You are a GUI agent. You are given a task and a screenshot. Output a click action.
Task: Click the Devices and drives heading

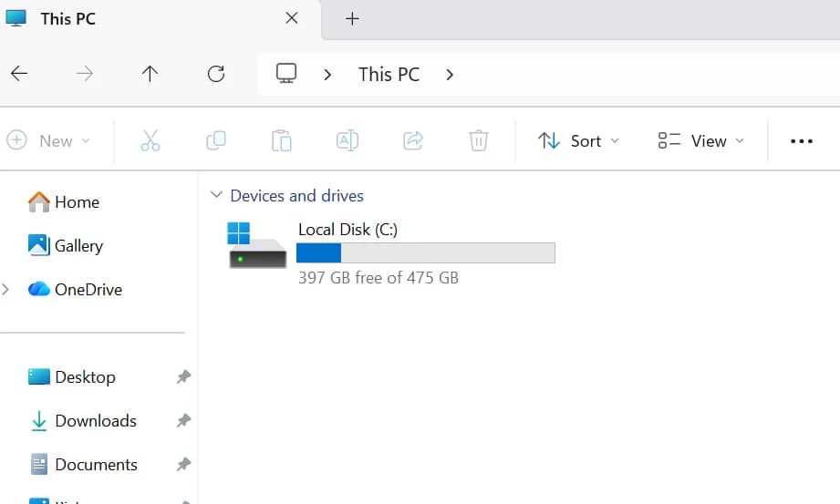tap(296, 196)
